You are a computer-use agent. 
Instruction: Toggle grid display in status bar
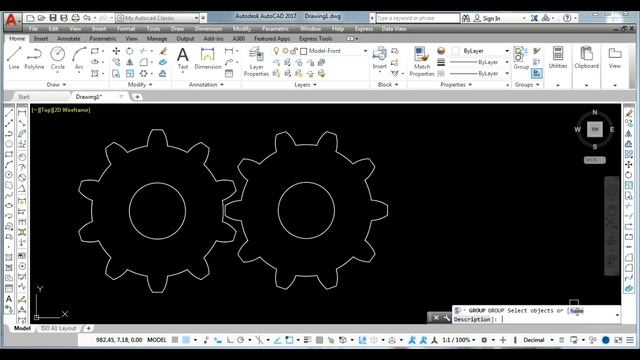click(175, 340)
